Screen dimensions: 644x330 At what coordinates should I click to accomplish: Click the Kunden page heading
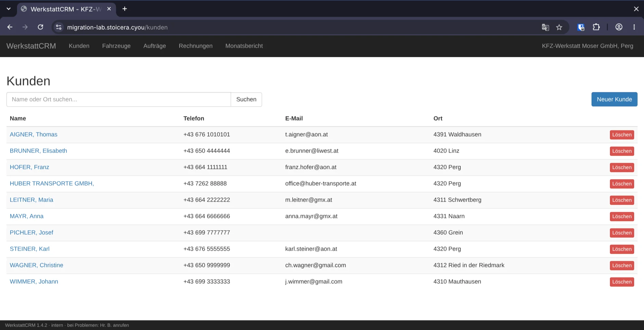28,81
